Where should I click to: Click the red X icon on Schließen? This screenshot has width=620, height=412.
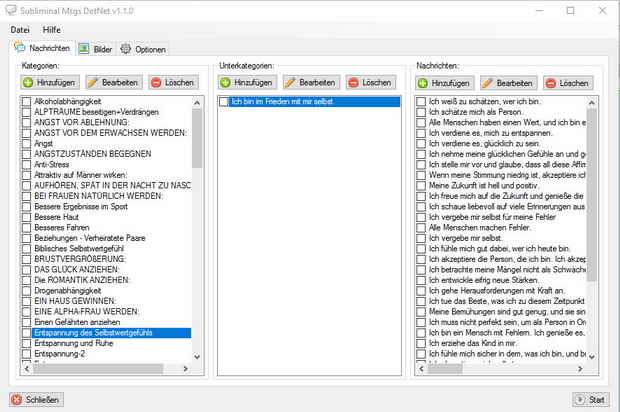(x=17, y=400)
